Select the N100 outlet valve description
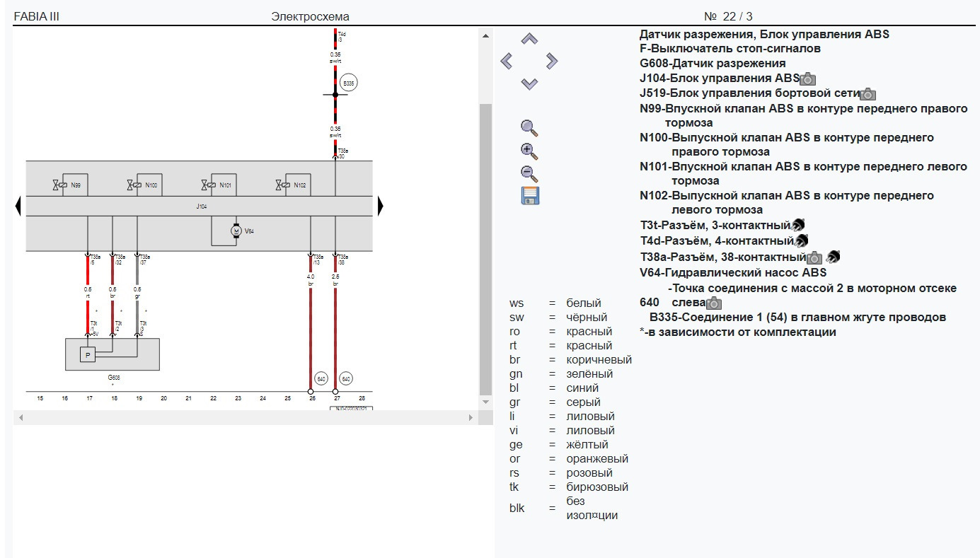 coord(787,145)
